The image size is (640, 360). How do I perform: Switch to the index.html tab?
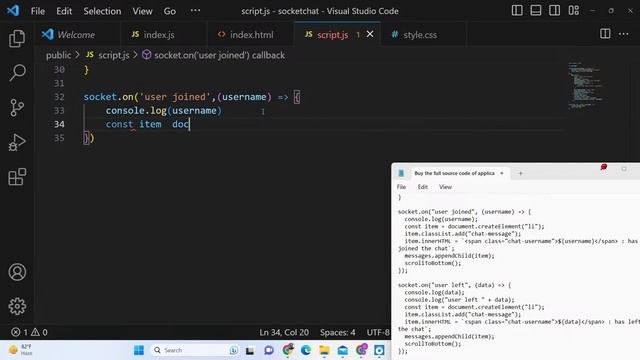click(x=250, y=35)
